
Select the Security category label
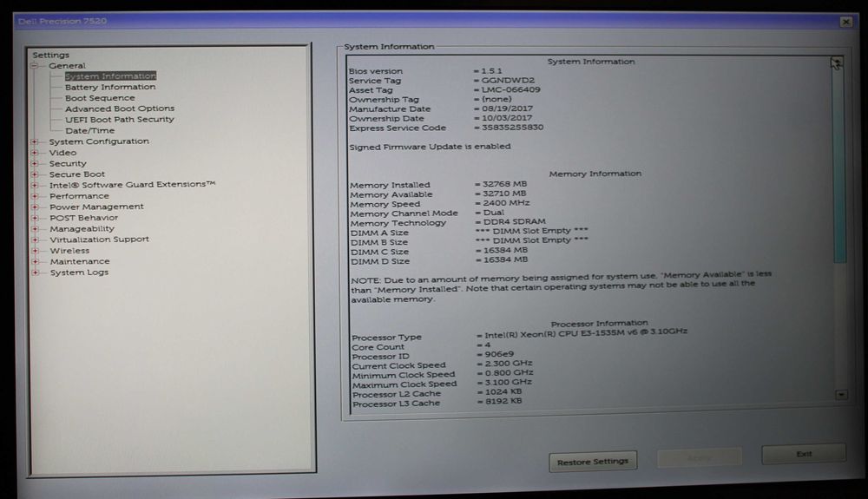click(x=68, y=164)
